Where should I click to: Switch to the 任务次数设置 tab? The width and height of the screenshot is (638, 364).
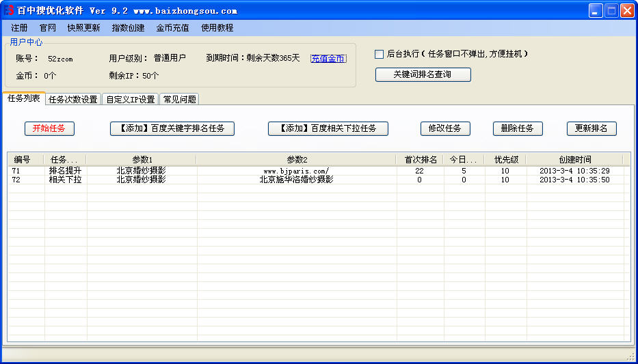[x=73, y=100]
